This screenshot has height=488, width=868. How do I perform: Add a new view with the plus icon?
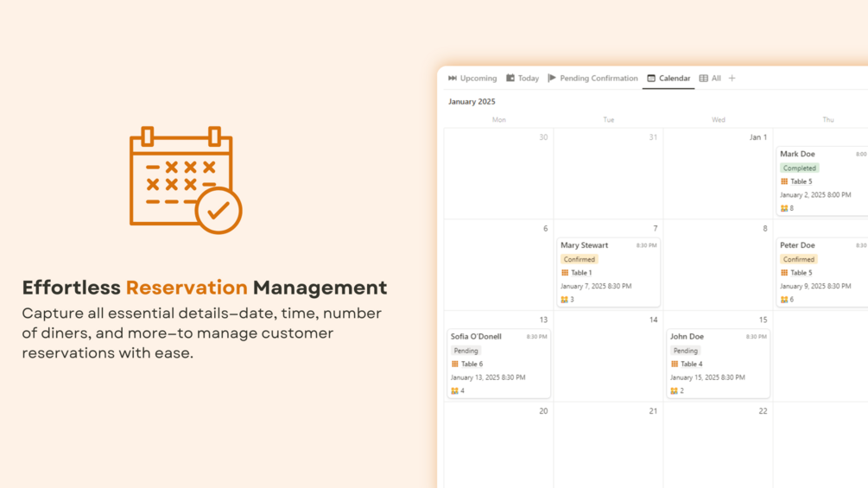(x=732, y=78)
